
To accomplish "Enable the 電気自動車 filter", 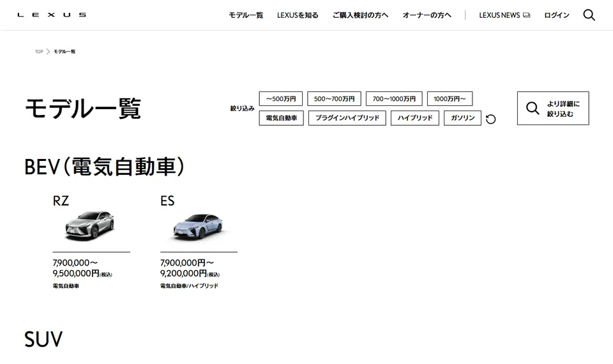I will click(x=281, y=118).
